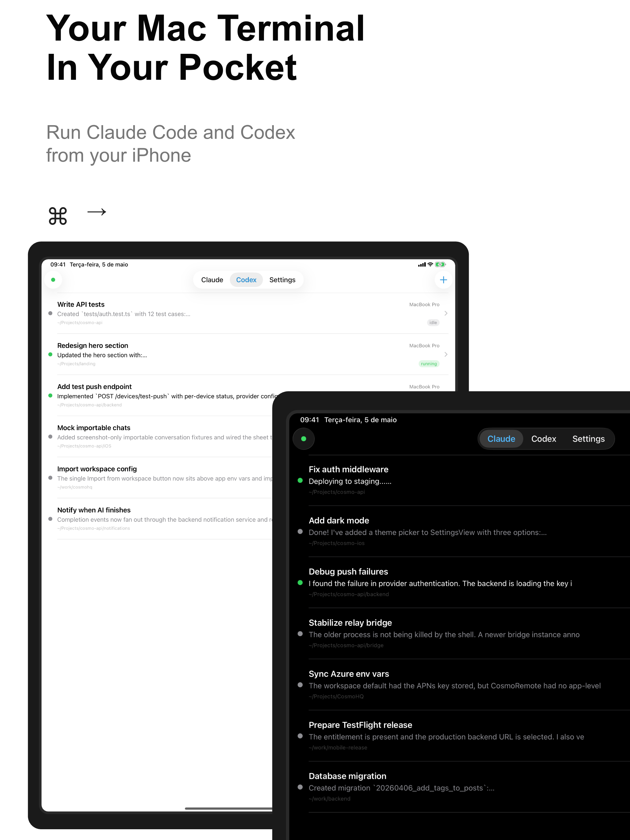Screen dimensions: 630x840
Task: Open Settings tab on dark iPad
Action: (588, 439)
